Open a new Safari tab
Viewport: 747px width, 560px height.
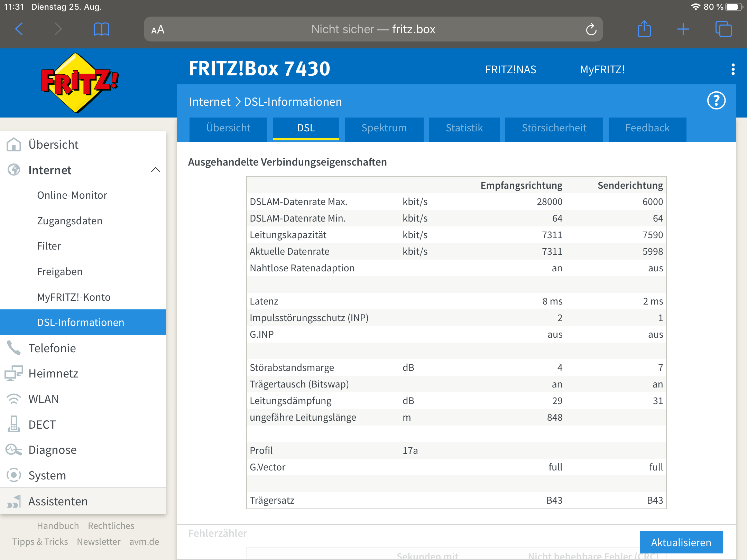[683, 29]
